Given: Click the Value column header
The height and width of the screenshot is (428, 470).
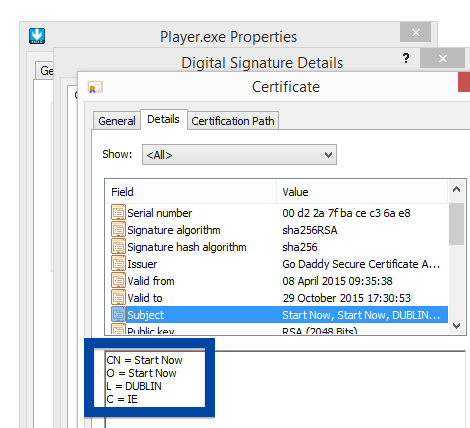Looking at the screenshot, I should pos(362,192).
